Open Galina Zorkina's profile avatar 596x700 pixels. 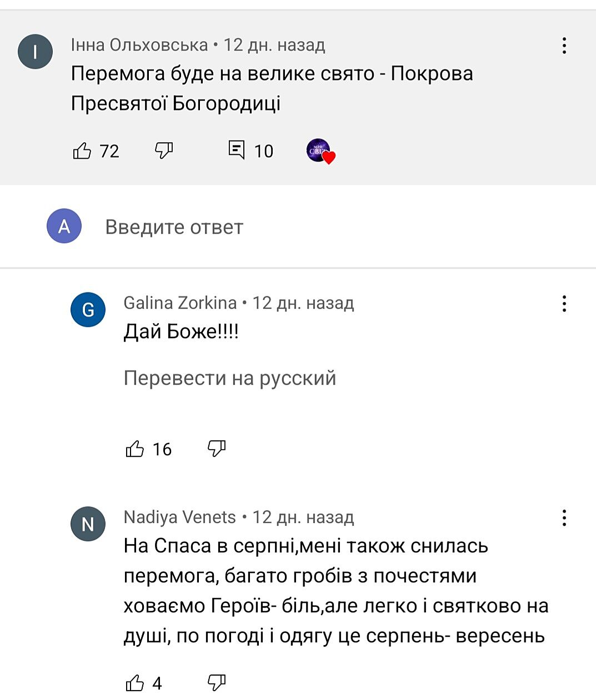click(88, 310)
